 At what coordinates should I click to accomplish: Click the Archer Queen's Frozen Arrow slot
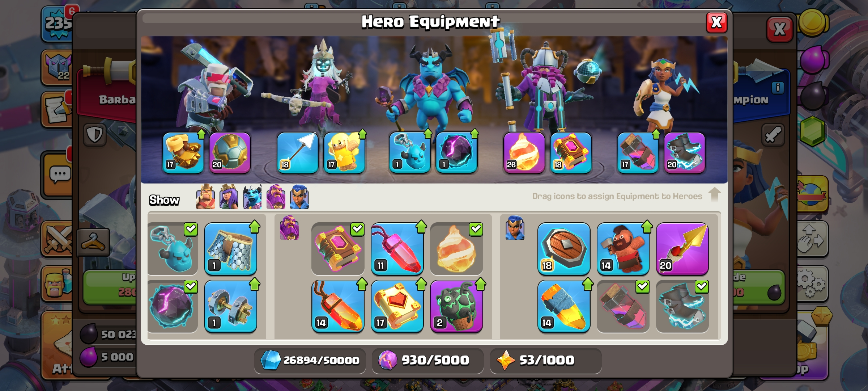(x=297, y=153)
